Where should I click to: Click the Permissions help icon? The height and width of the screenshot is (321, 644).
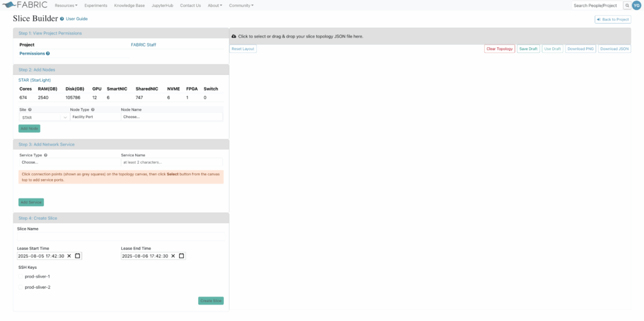(48, 53)
